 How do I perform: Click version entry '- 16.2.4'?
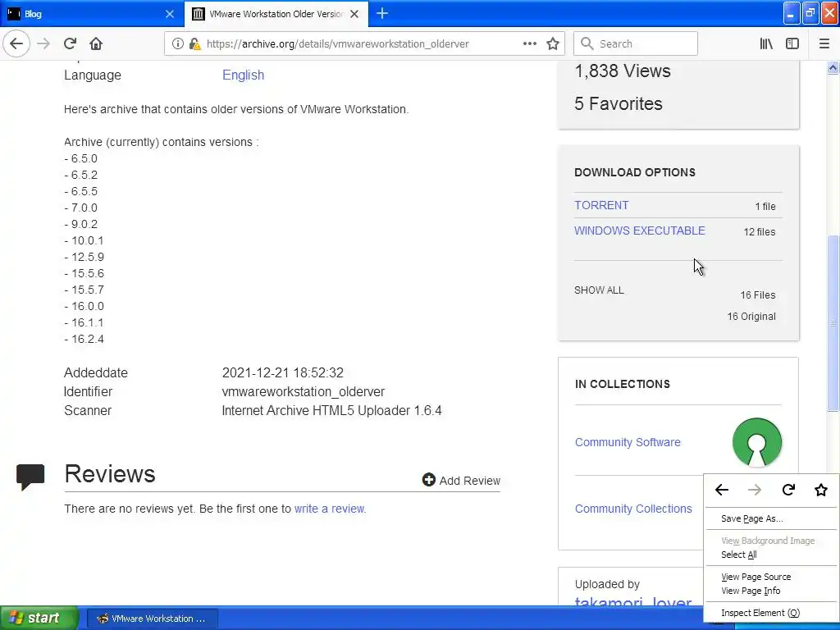click(x=84, y=339)
